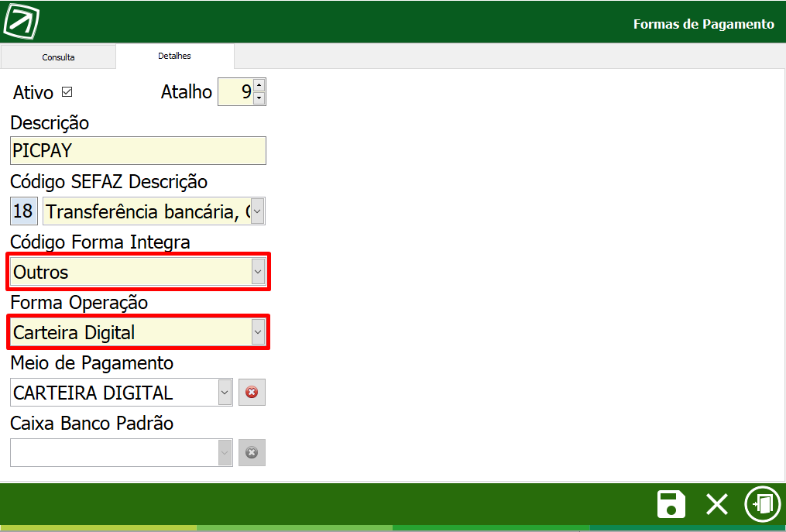
Task: Cancel editing with the X icon
Action: click(x=717, y=504)
